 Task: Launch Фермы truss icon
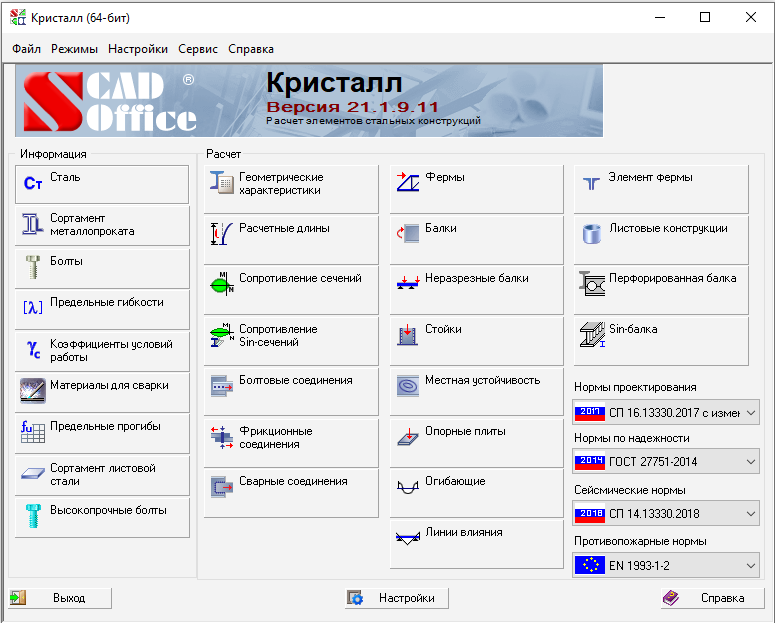click(408, 182)
